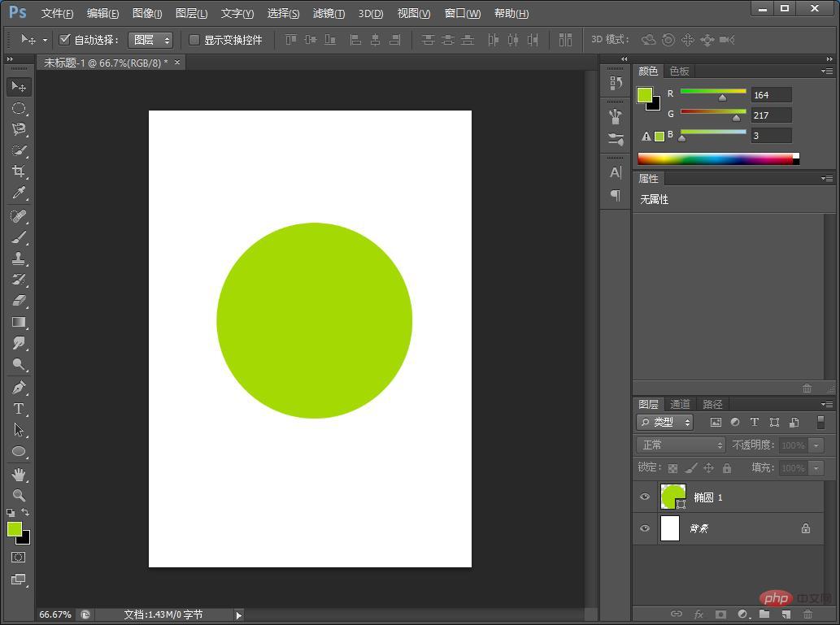Open the Move tool preset picker arrow
This screenshot has height=625, width=840.
[45, 40]
